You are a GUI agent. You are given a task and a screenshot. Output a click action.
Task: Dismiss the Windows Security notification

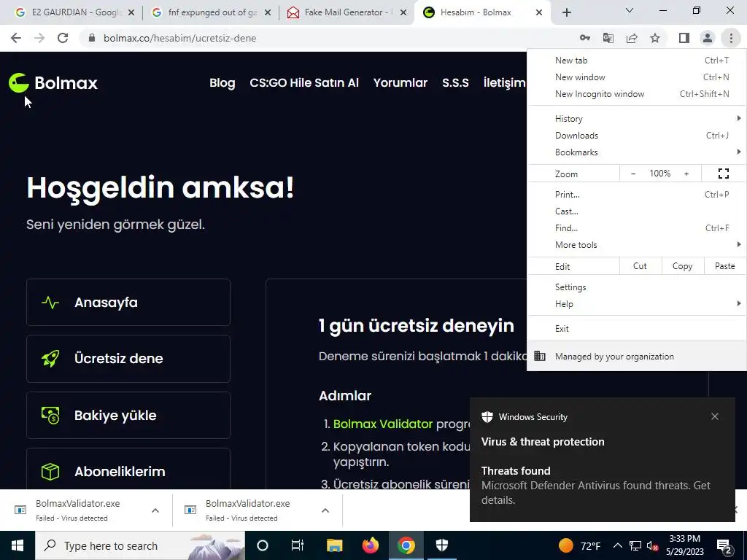[x=715, y=416]
